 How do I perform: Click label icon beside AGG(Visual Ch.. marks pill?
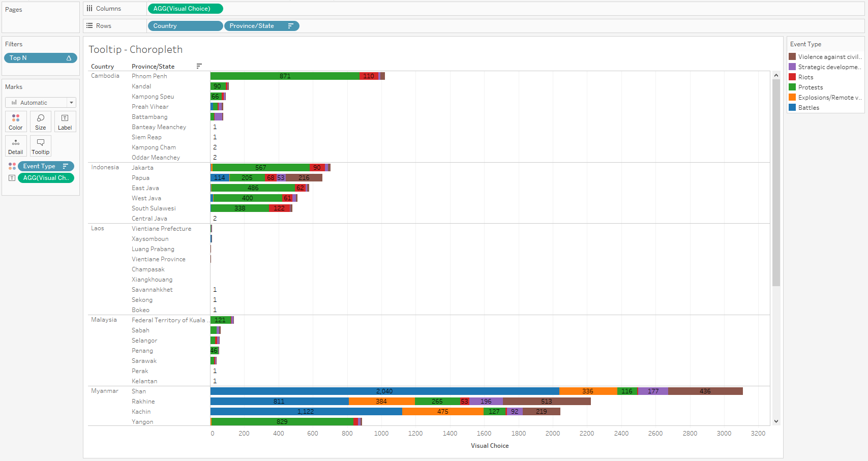click(12, 178)
